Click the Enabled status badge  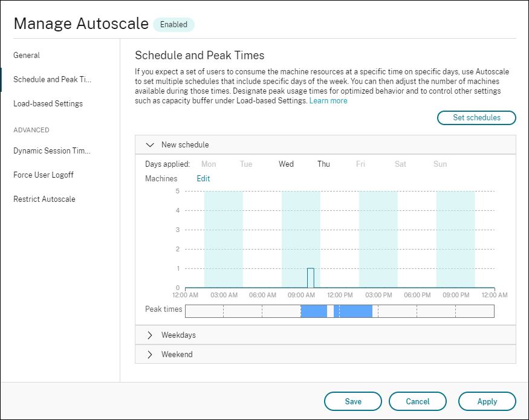coord(174,24)
